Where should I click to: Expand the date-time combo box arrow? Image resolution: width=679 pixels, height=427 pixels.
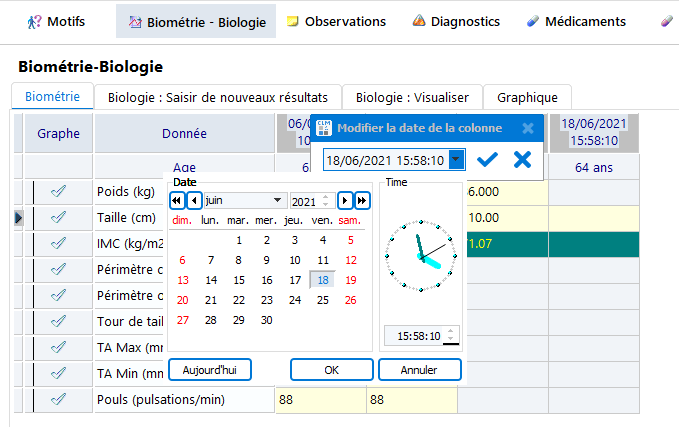tap(457, 160)
